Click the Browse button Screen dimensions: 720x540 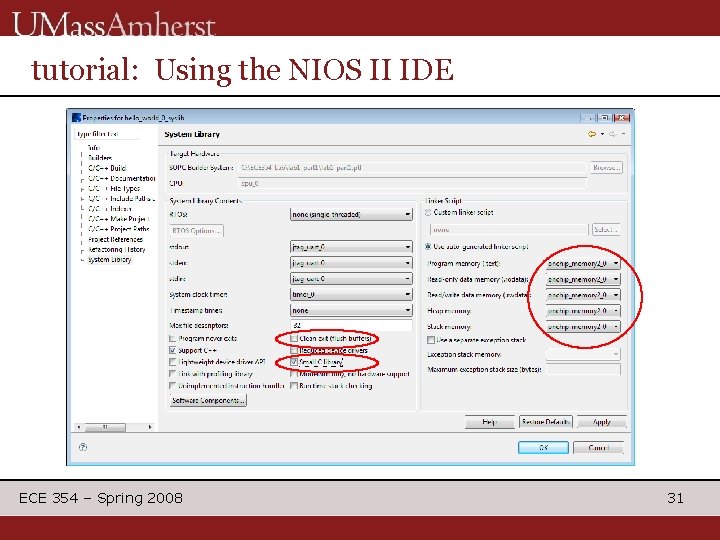[606, 168]
